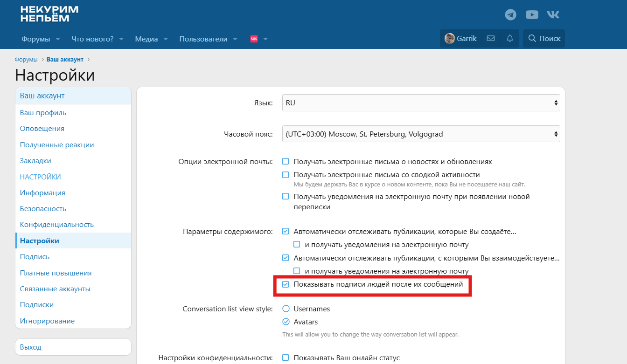Click the Выход logout link
The width and height of the screenshot is (627, 364).
pos(31,347)
